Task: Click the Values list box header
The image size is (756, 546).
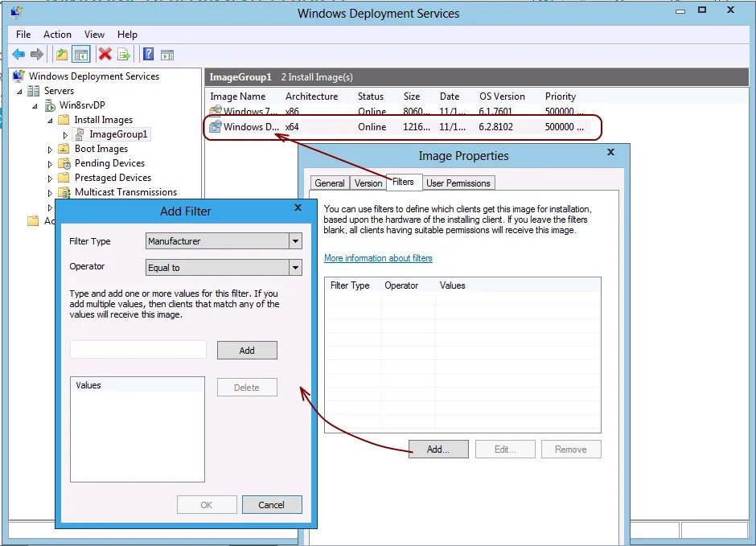Action: pos(137,385)
